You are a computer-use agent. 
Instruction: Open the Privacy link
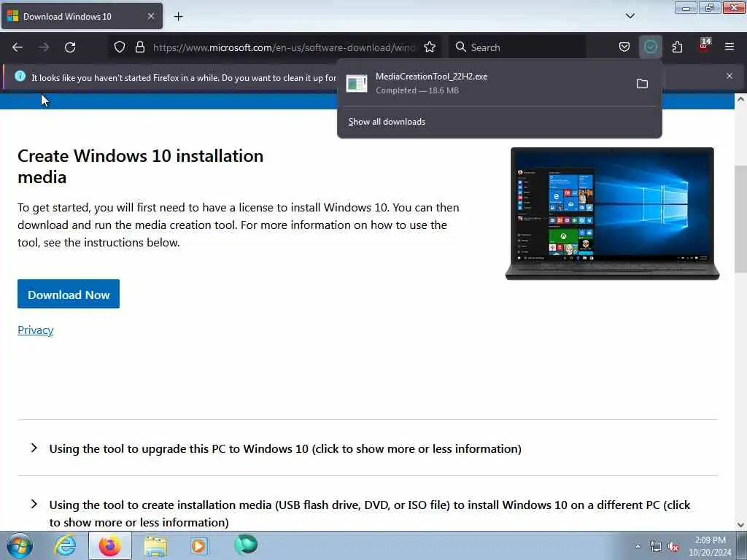(35, 330)
